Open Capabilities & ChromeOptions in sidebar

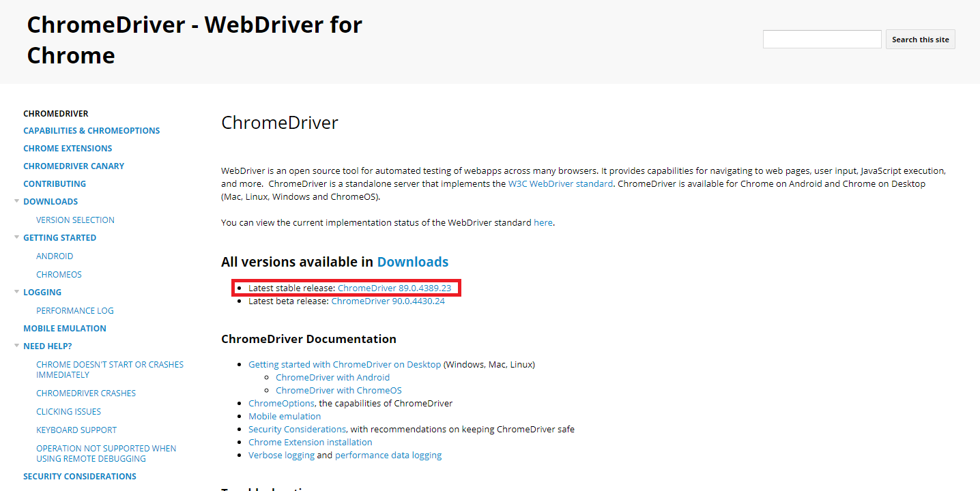91,131
